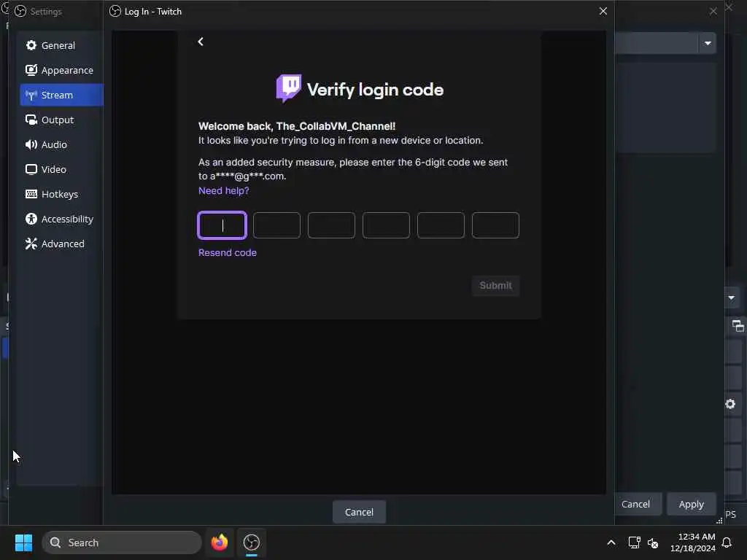This screenshot has width=747, height=560.
Task: Click Apply in the Settings window
Action: (x=692, y=504)
